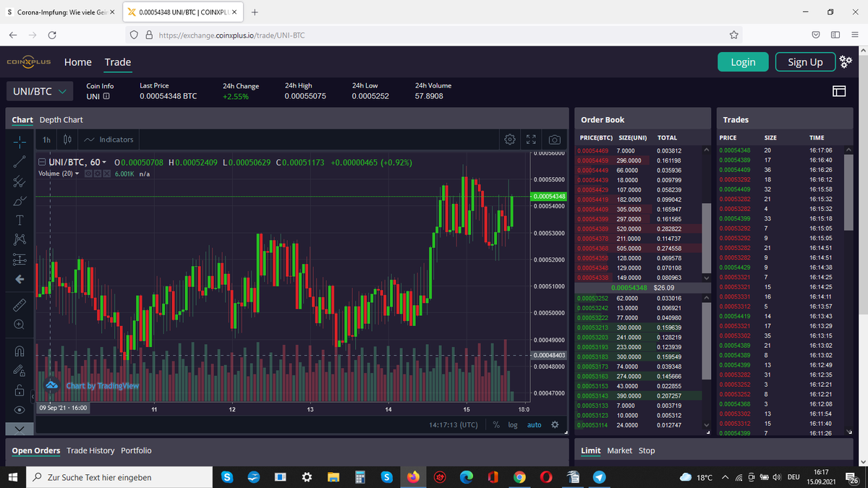The image size is (868, 488).
Task: Expand the bottom chevron of drawing toolbar
Action: [x=20, y=429]
